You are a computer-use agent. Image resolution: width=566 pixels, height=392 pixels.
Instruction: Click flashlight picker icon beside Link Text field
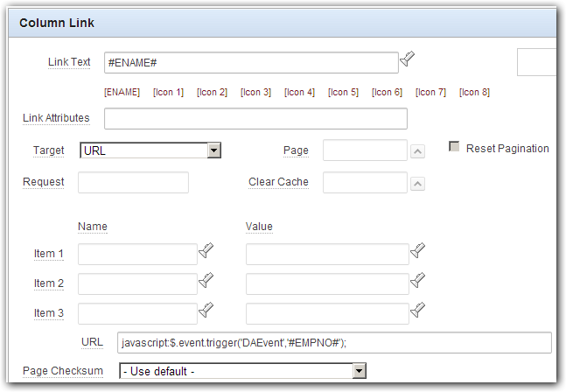[x=407, y=59]
